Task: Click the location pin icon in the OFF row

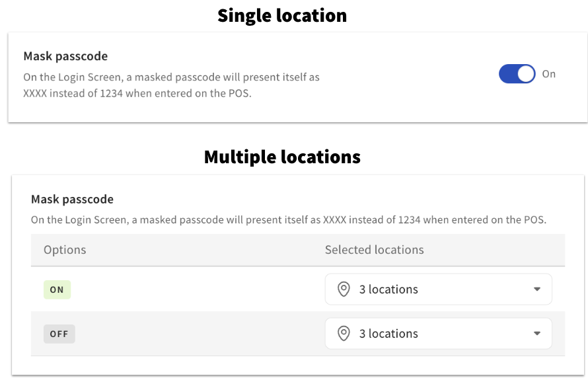Action: pos(344,334)
